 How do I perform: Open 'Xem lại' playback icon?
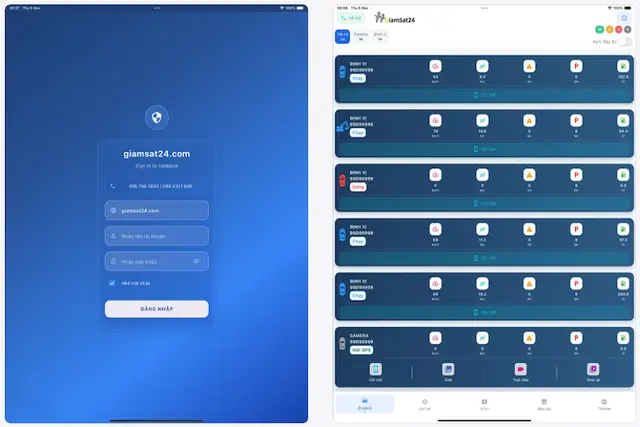[593, 369]
